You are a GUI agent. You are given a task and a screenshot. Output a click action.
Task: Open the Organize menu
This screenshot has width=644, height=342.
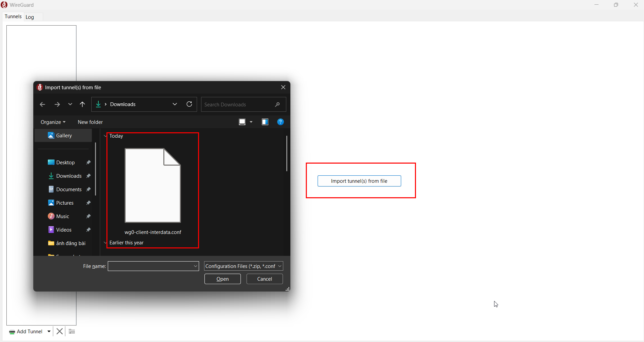53,122
